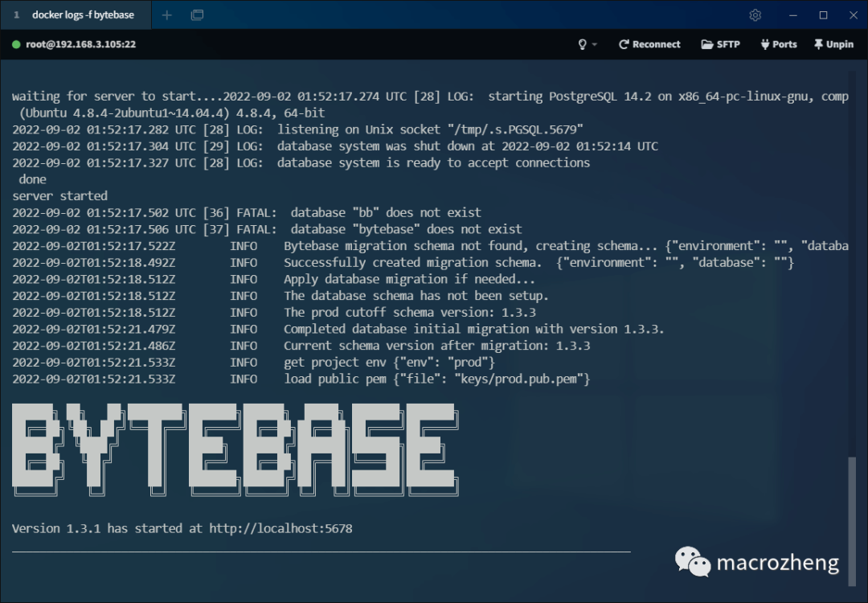Open the SFTP panel
Image resolution: width=868 pixels, height=603 pixels.
[720, 44]
